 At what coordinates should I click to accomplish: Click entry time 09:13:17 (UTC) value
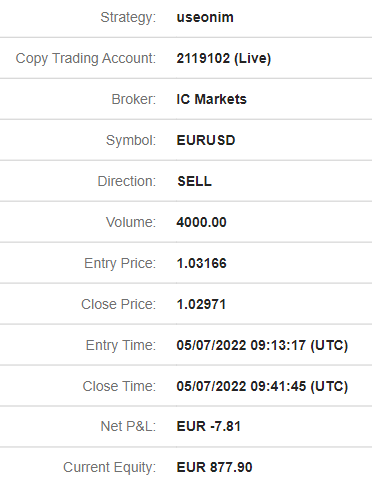click(x=262, y=345)
